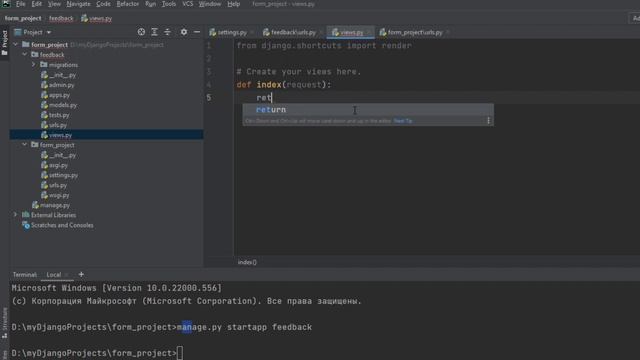Expand the migrations folder
The width and height of the screenshot is (640, 360).
[34, 64]
